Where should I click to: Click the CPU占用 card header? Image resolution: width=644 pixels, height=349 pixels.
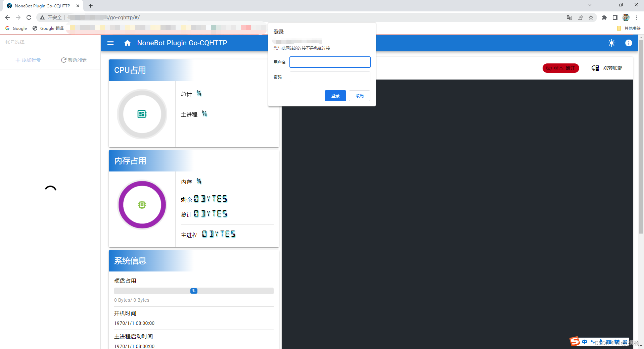click(x=194, y=70)
